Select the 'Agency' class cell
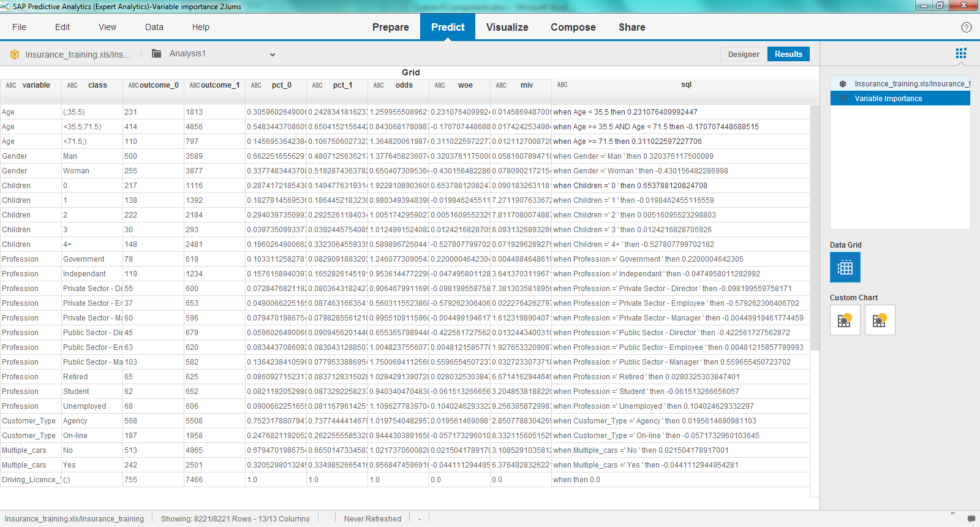The image size is (980, 527). [92, 421]
